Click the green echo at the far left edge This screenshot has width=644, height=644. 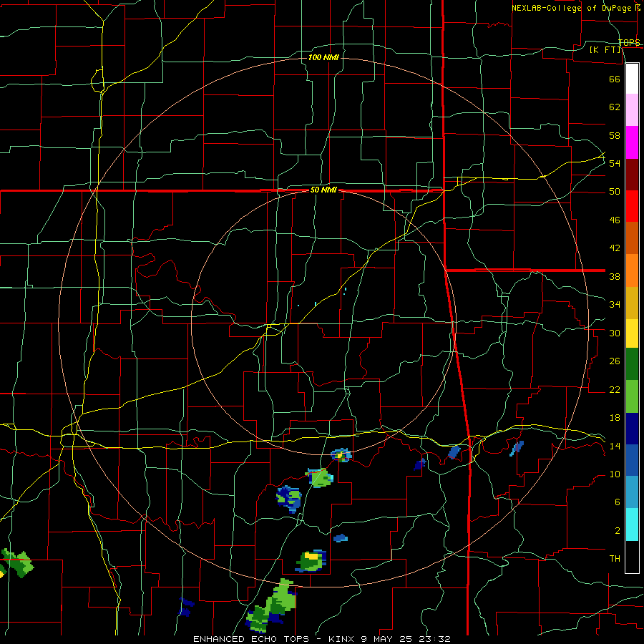pyautogui.click(x=17, y=562)
